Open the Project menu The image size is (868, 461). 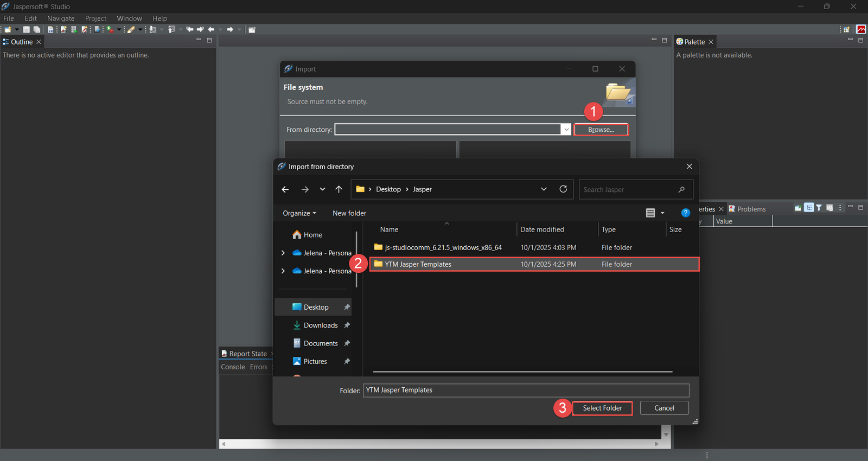95,18
